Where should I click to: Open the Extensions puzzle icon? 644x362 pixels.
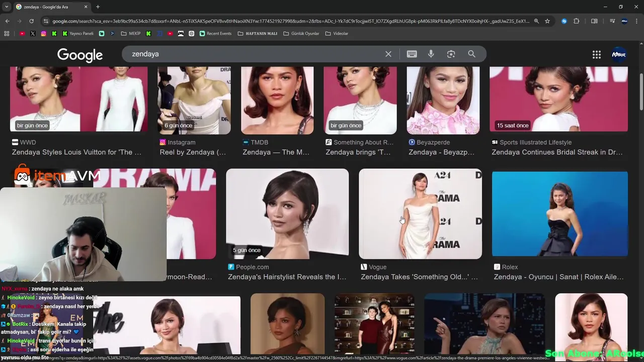(577, 21)
